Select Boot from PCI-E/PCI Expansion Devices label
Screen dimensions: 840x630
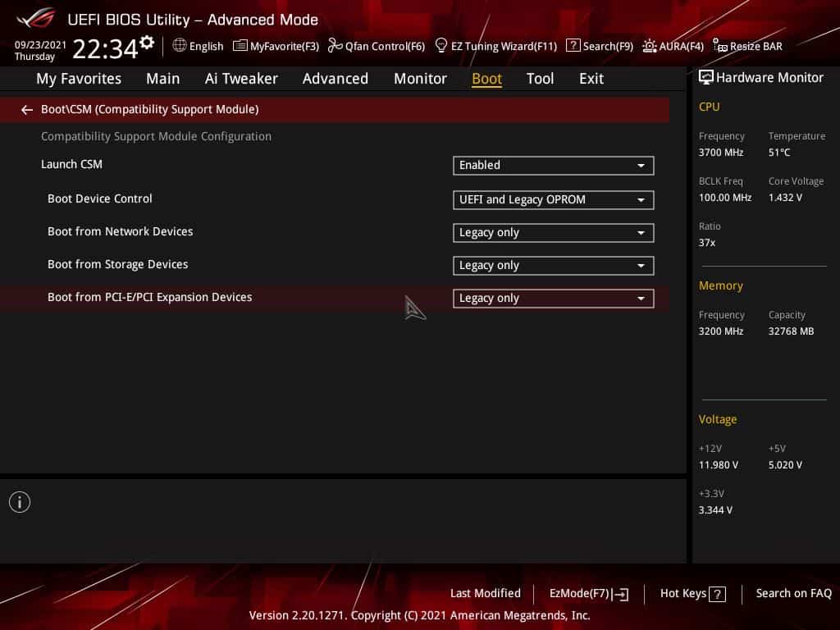[x=149, y=297]
